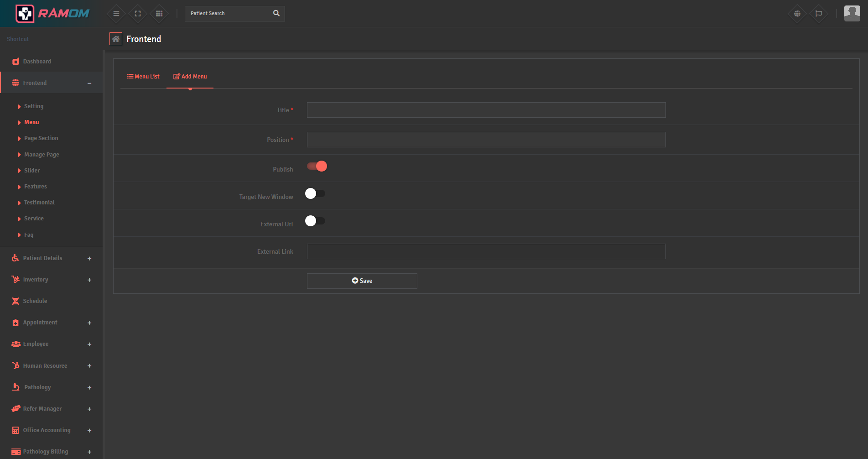
Task: Switch to the Menu List tab
Action: tap(143, 76)
